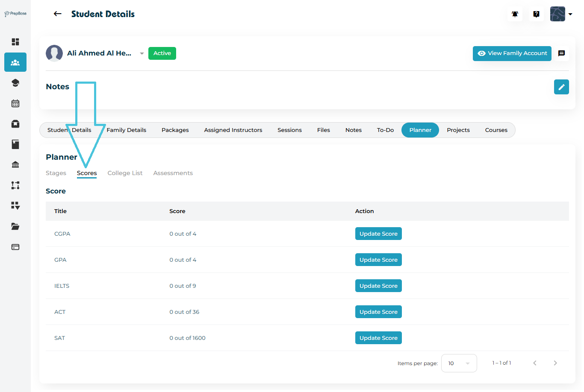Expand the student name dropdown arrow
584x392 pixels.
[142, 53]
